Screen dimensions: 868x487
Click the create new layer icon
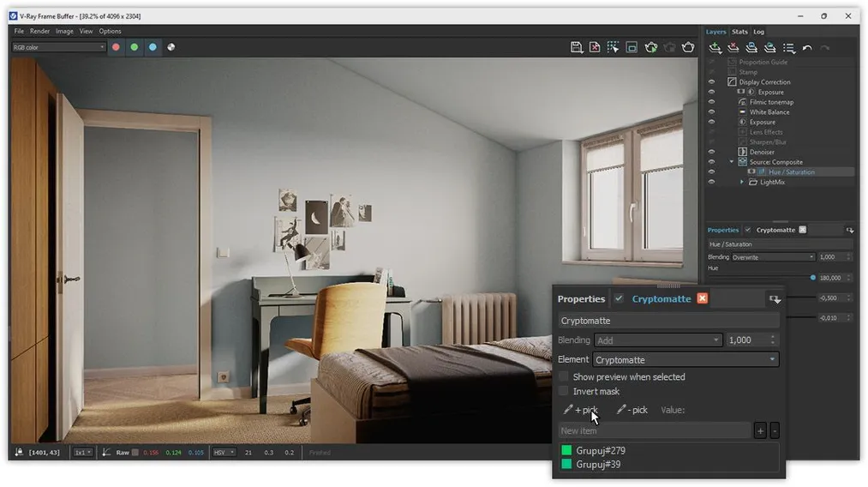coord(715,48)
